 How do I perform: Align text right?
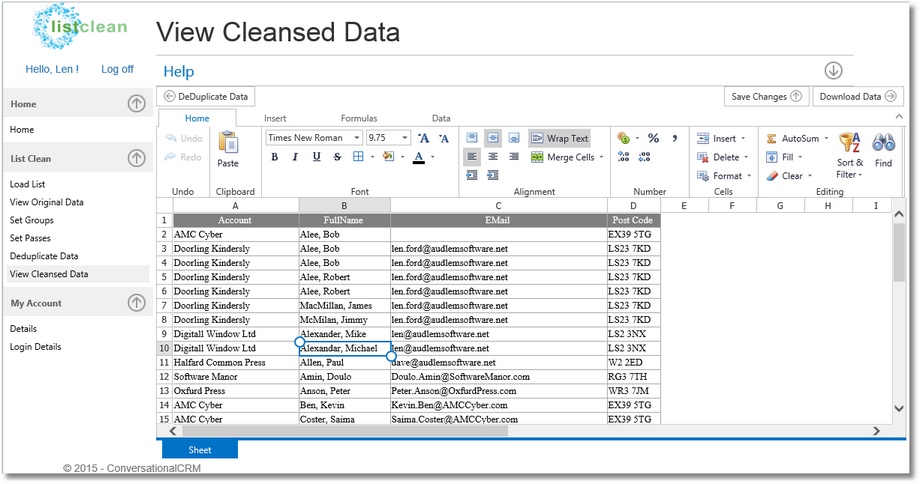tap(514, 157)
